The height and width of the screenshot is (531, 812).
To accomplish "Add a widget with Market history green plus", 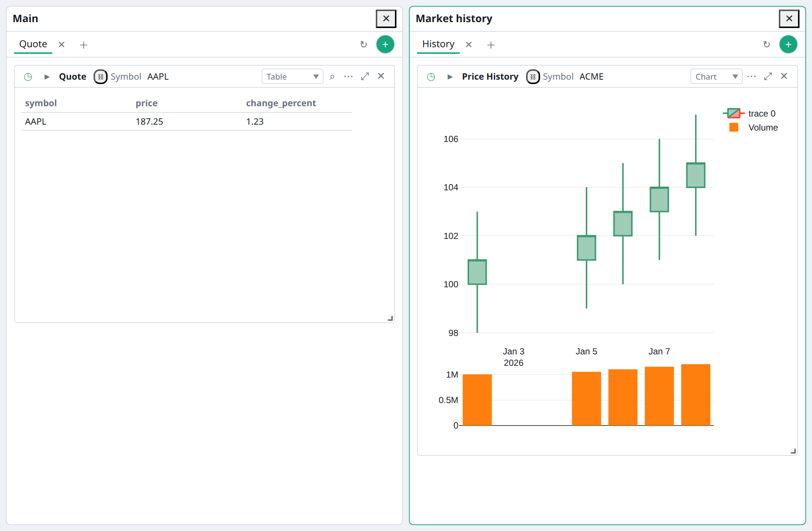I will 788,45.
